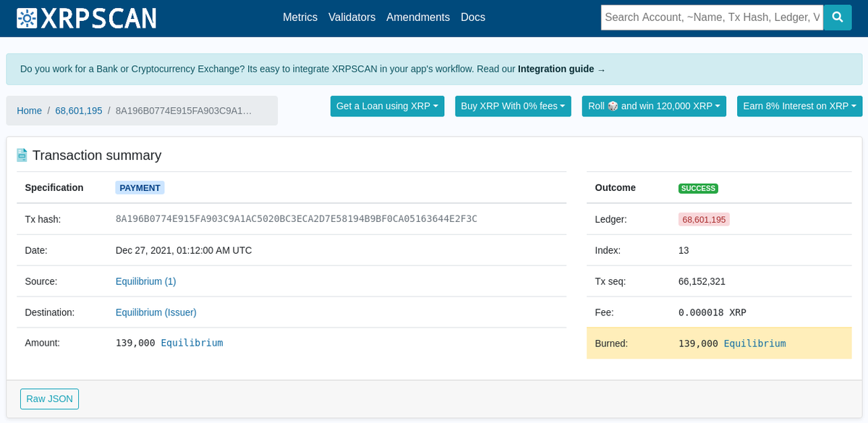Open Equilibrium token link in Amount row
Viewport: 868px width, 423px height.
tap(192, 343)
